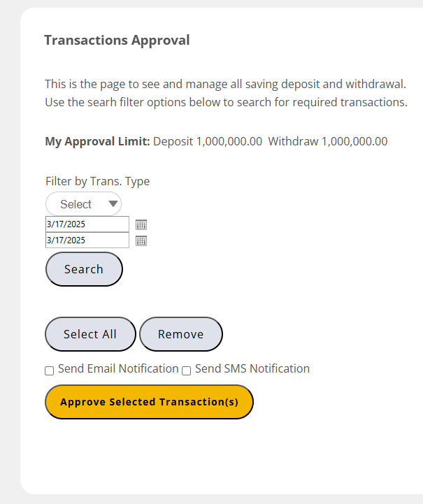Click the Remove button
This screenshot has height=504, width=423.
[x=180, y=334]
